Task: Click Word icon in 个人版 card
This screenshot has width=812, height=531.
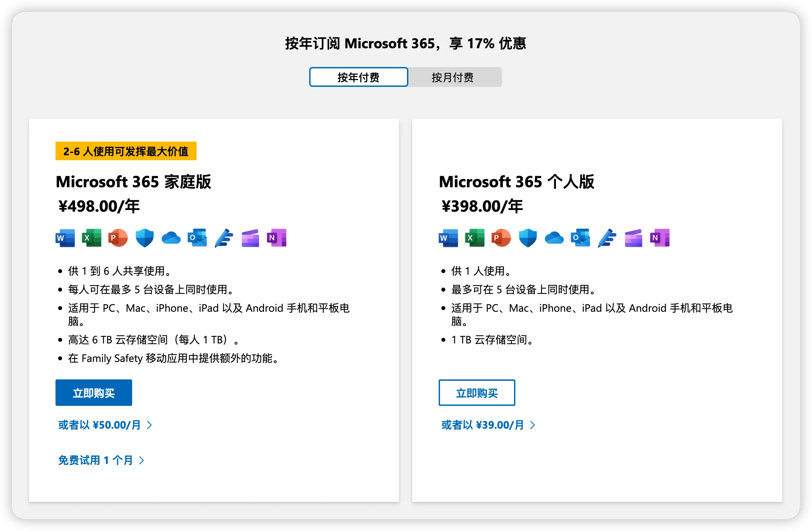Action: pos(448,238)
